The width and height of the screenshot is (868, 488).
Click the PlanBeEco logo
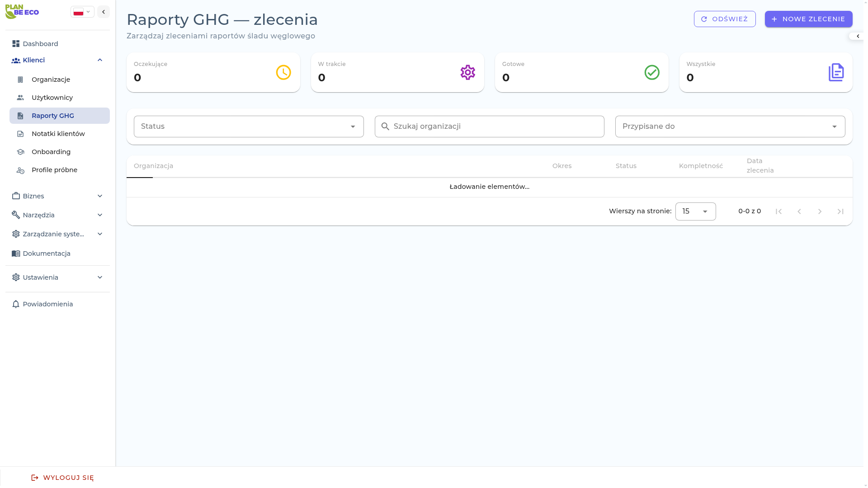[22, 12]
